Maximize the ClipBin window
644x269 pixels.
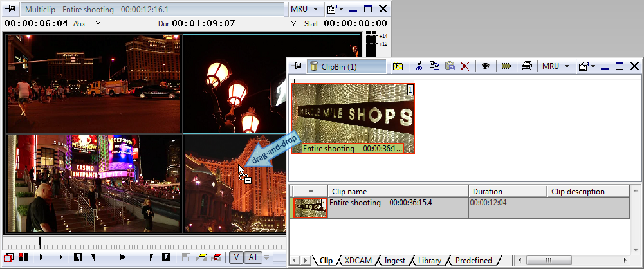coord(620,66)
